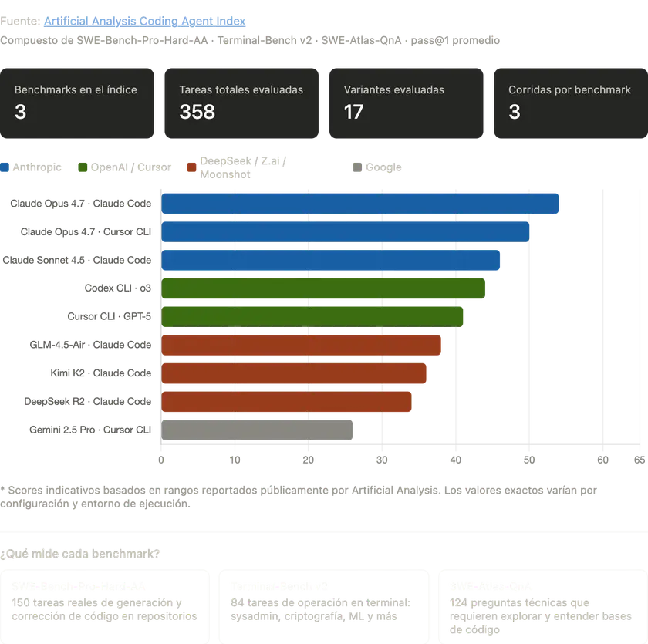Click the '150 tareas reales' benchmark card
The image size is (648, 644).
[x=105, y=606]
